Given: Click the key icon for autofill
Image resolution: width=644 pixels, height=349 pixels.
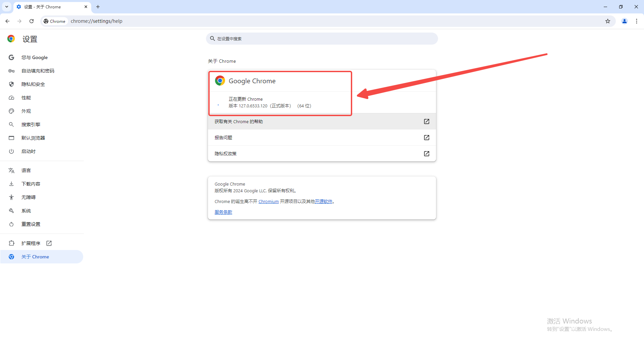Looking at the screenshot, I should pyautogui.click(x=11, y=71).
